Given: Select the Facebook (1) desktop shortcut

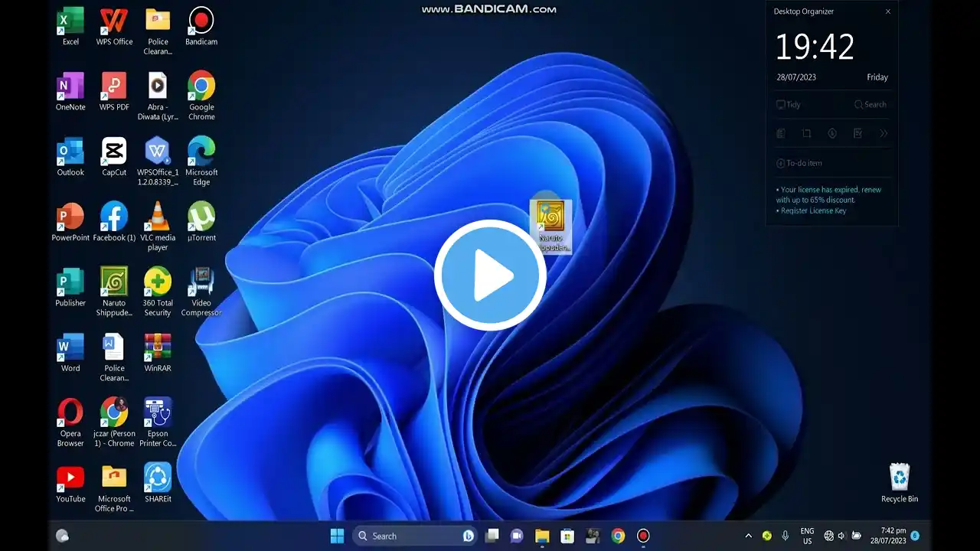Looking at the screenshot, I should pos(114,222).
